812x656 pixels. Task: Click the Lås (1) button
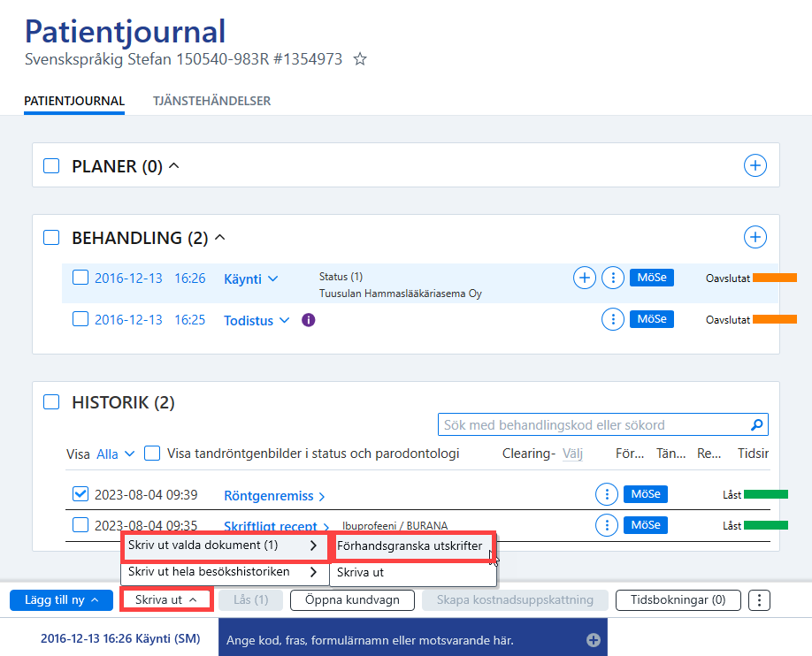point(250,600)
